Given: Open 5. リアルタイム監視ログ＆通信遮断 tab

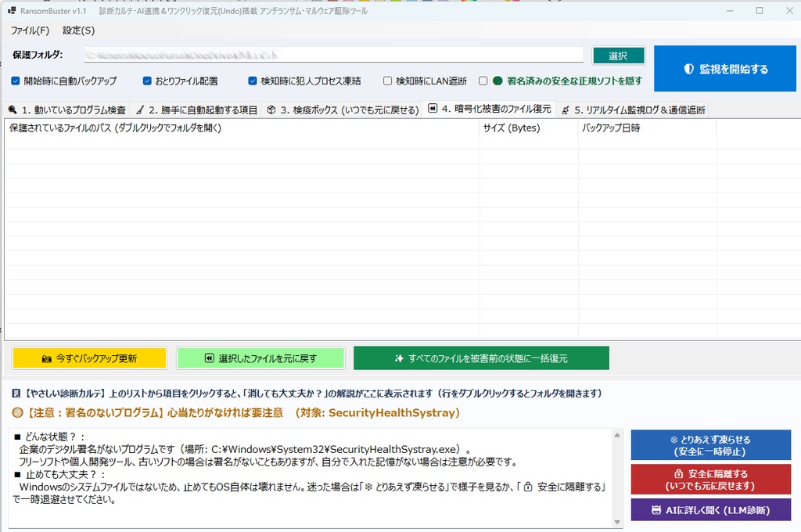Looking at the screenshot, I should 632,110.
